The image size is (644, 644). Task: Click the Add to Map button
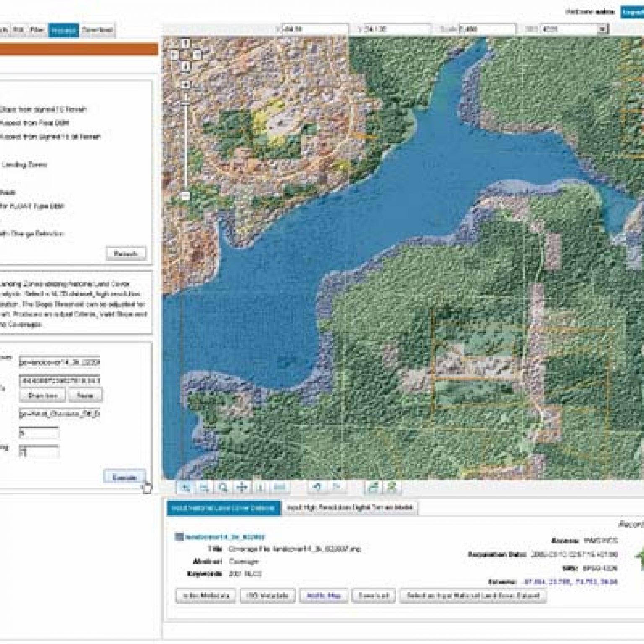coord(324,595)
